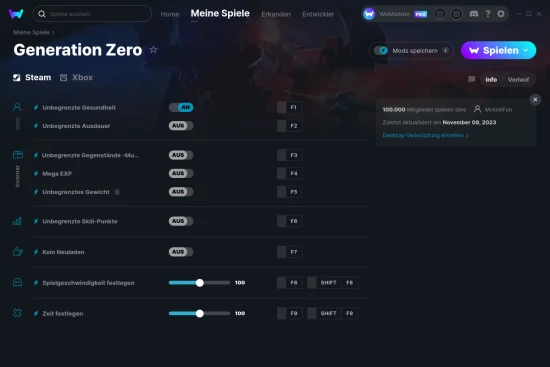Click the Meine Spiele breadcrumb

[x=31, y=32]
